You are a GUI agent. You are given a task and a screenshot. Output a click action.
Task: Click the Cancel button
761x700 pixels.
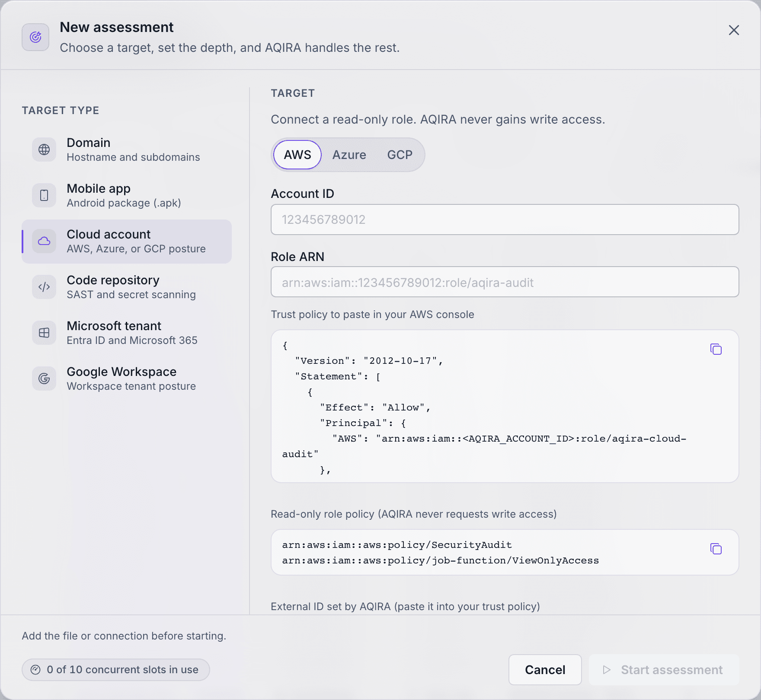point(545,670)
